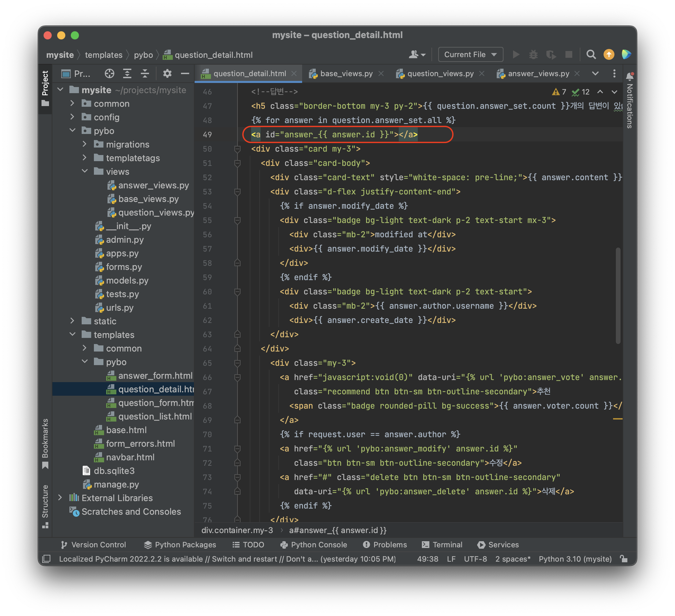
Task: Collapse the views folder
Action: [x=85, y=171]
